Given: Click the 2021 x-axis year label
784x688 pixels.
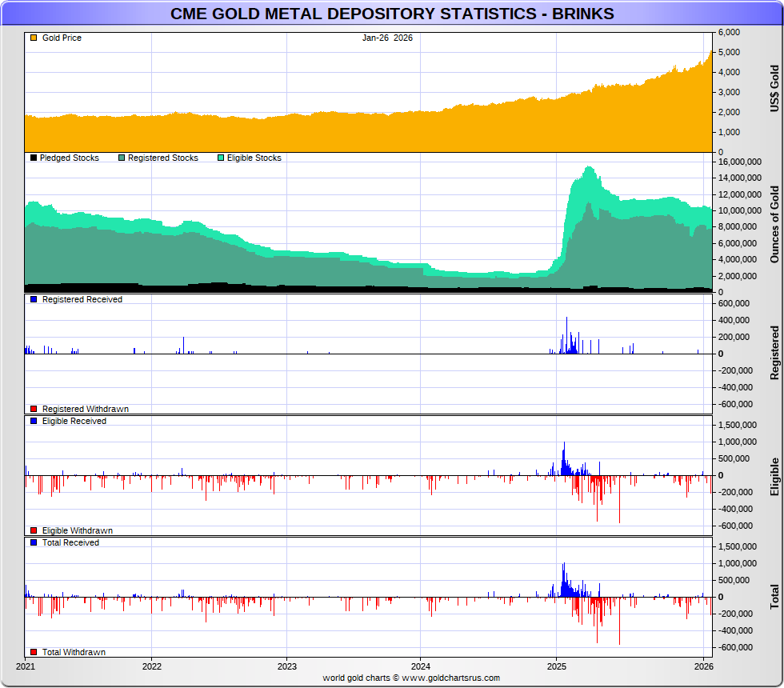Looking at the screenshot, I should click(x=26, y=666).
